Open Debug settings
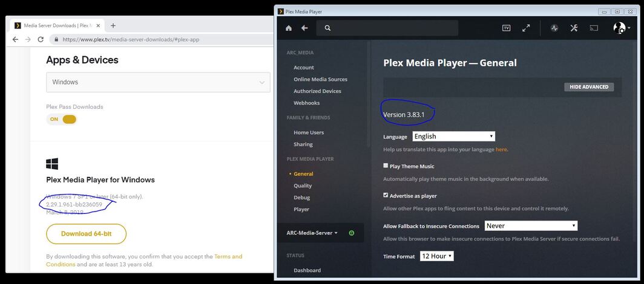 click(301, 198)
